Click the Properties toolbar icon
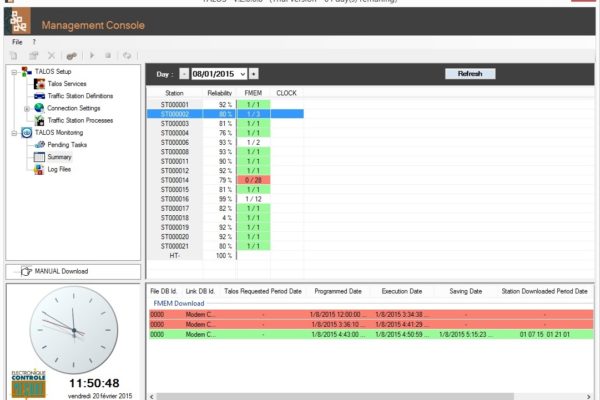Image resolution: width=600 pixels, height=400 pixels. click(33, 56)
